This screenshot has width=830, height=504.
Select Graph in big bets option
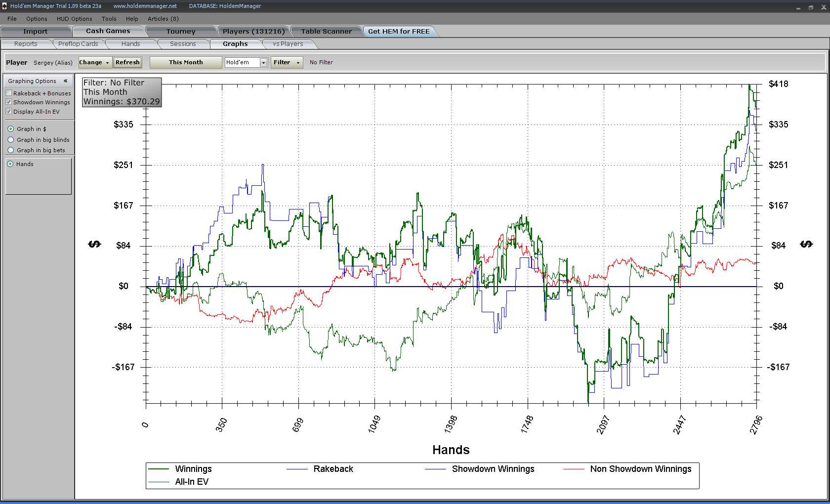(x=11, y=150)
